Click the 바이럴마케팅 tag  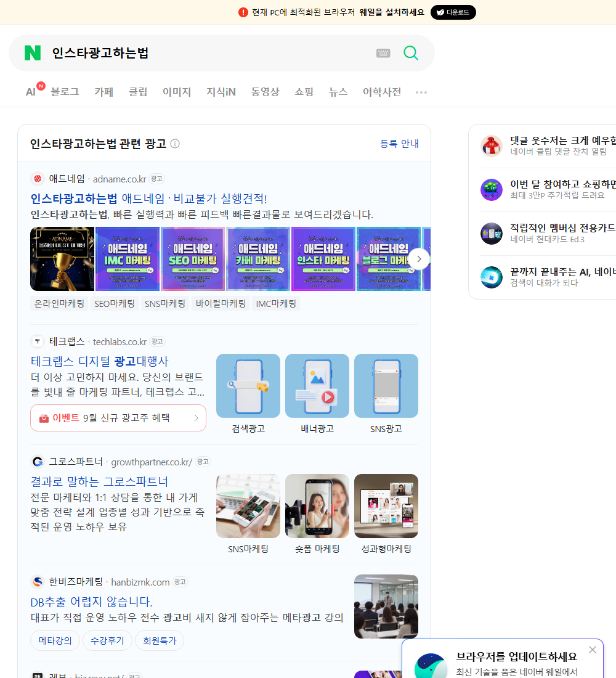[x=221, y=303]
